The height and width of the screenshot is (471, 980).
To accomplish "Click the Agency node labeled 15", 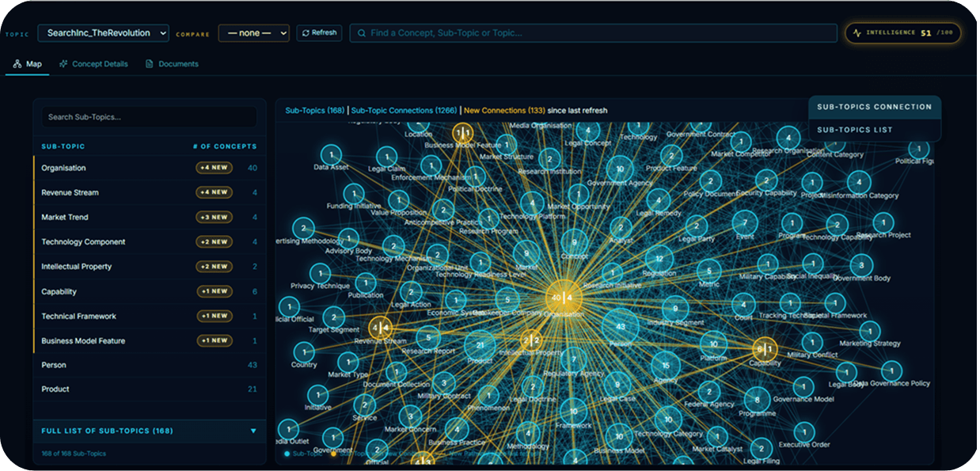I will (x=666, y=365).
